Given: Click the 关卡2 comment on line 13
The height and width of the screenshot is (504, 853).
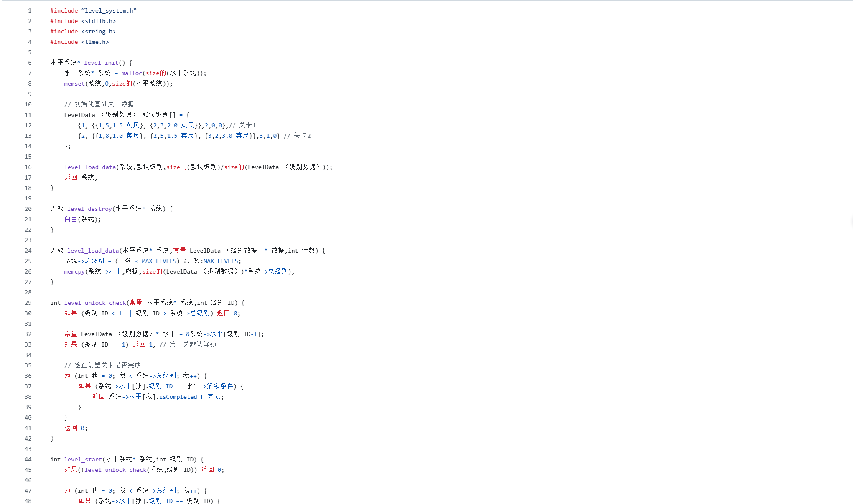Looking at the screenshot, I should (302, 136).
